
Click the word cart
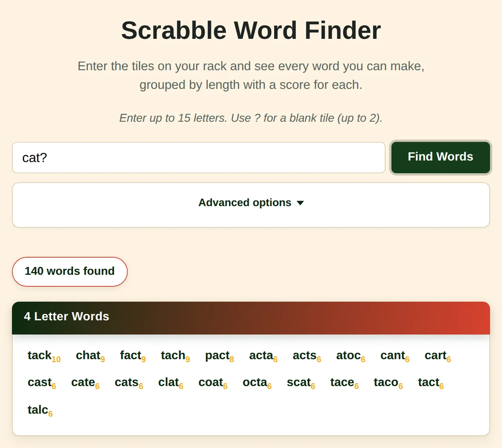(x=438, y=355)
